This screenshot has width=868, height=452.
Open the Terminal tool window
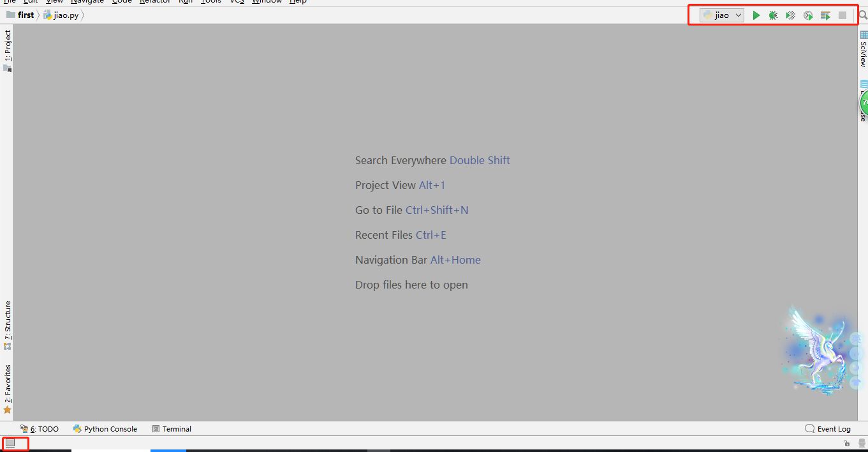(x=172, y=429)
